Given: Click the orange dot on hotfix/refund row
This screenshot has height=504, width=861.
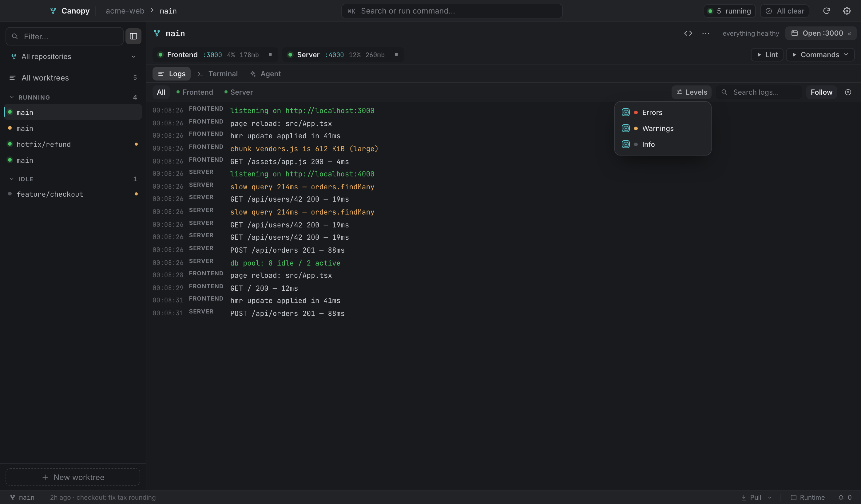Looking at the screenshot, I should [136, 144].
